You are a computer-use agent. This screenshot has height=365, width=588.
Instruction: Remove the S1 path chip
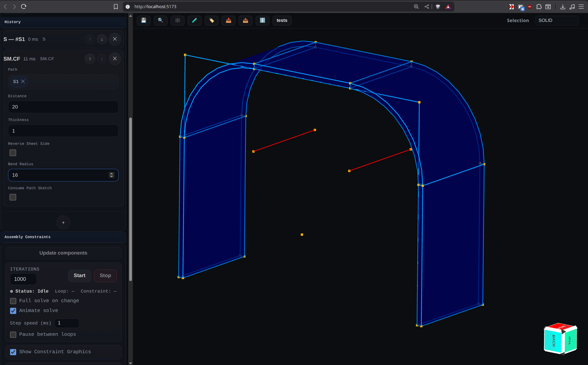click(x=23, y=81)
